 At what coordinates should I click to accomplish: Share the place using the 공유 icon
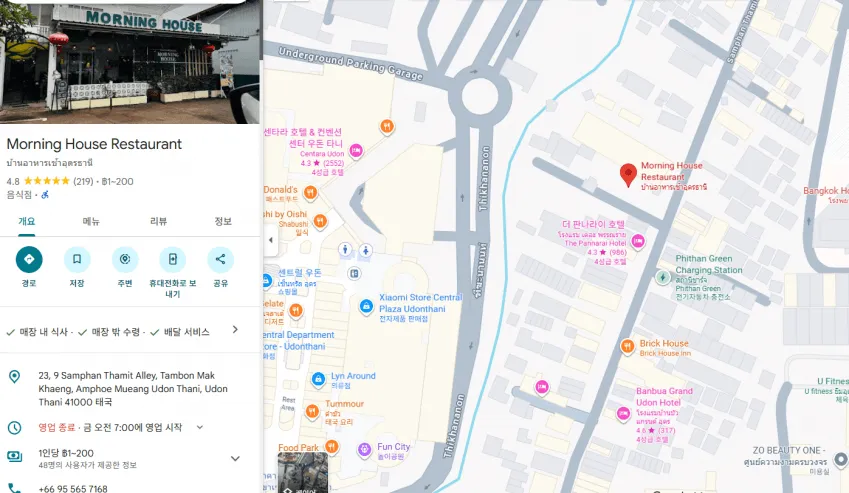click(220, 259)
